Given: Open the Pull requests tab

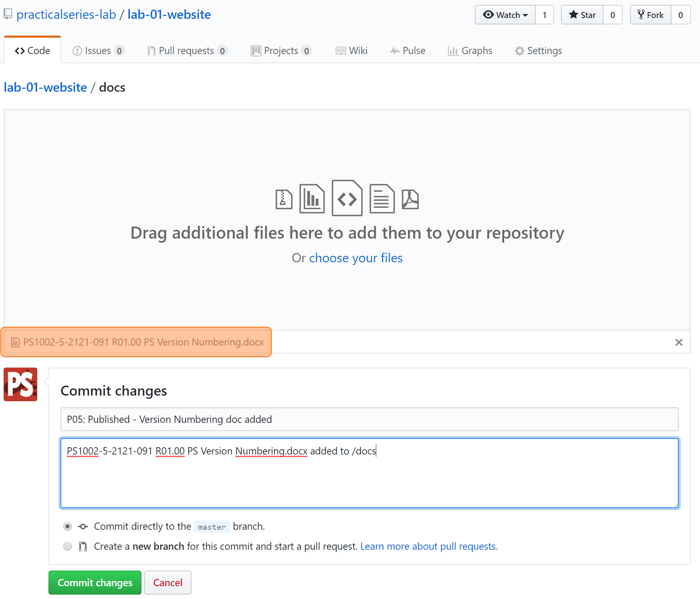Looking at the screenshot, I should click(x=188, y=50).
